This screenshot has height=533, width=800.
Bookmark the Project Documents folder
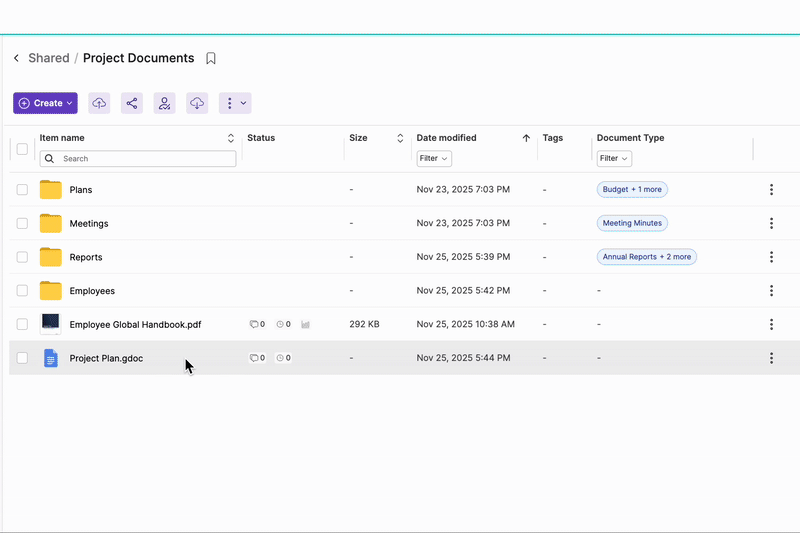[x=211, y=59]
